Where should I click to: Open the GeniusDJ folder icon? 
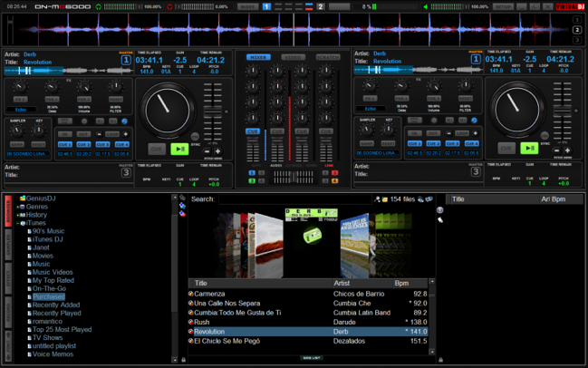pyautogui.click(x=23, y=199)
